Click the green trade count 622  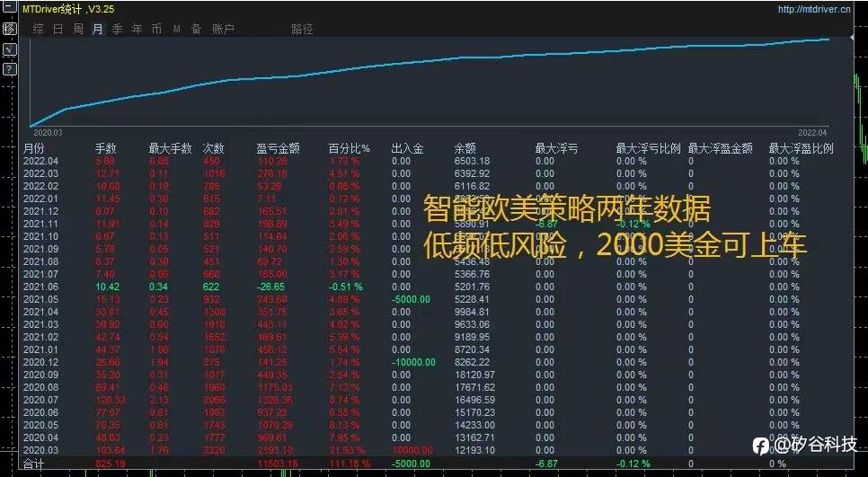[211, 287]
